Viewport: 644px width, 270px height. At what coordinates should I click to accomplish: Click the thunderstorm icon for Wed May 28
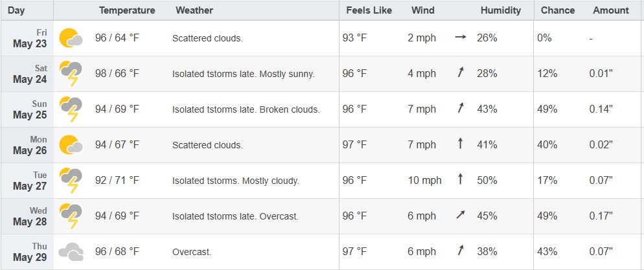[x=71, y=216]
